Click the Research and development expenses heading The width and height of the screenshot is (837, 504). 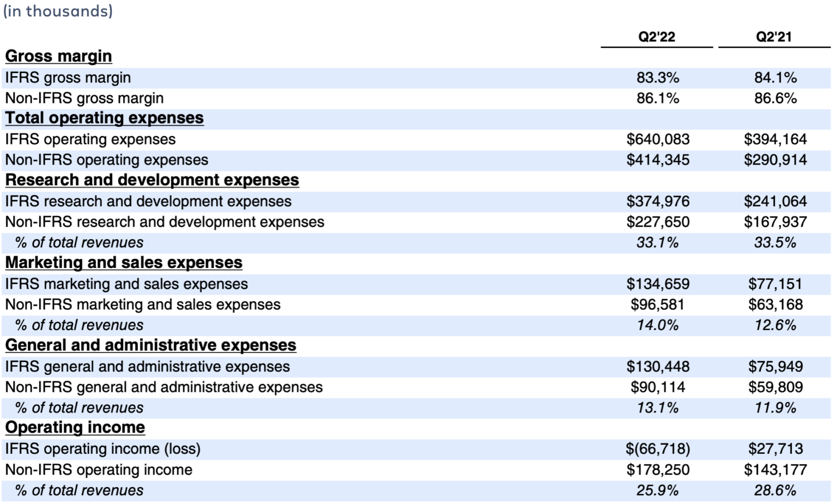[x=151, y=180]
